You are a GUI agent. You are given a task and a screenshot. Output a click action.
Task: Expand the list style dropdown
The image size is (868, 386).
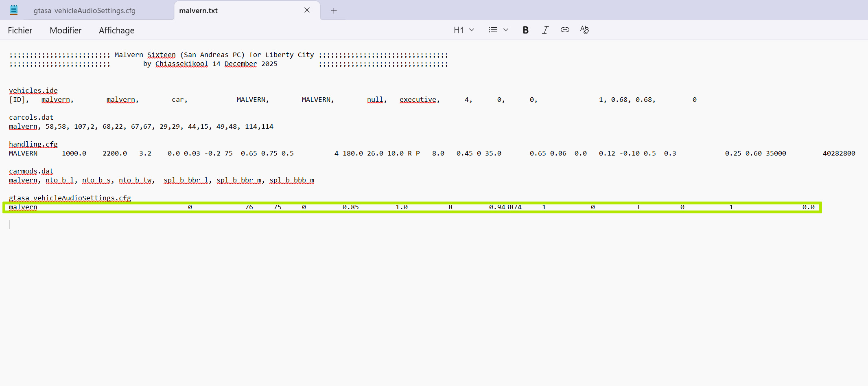coord(498,30)
